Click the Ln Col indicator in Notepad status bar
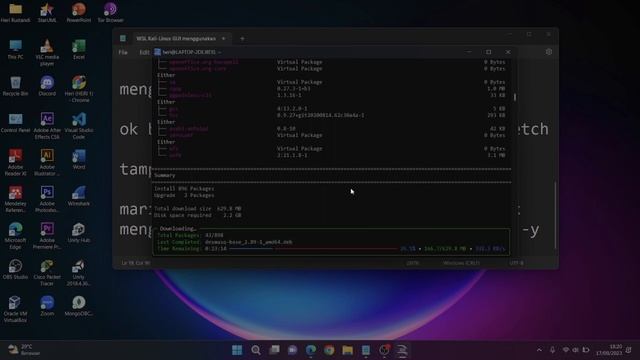Image resolution: width=640 pixels, height=360 pixels. point(136,263)
